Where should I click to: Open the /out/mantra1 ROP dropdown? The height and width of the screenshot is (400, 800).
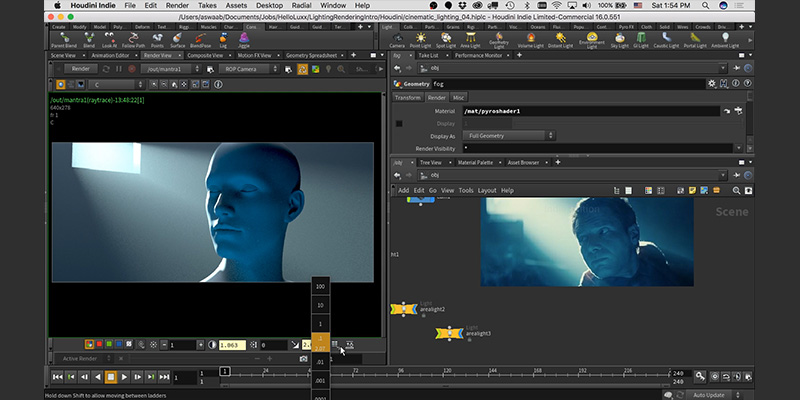(x=171, y=69)
